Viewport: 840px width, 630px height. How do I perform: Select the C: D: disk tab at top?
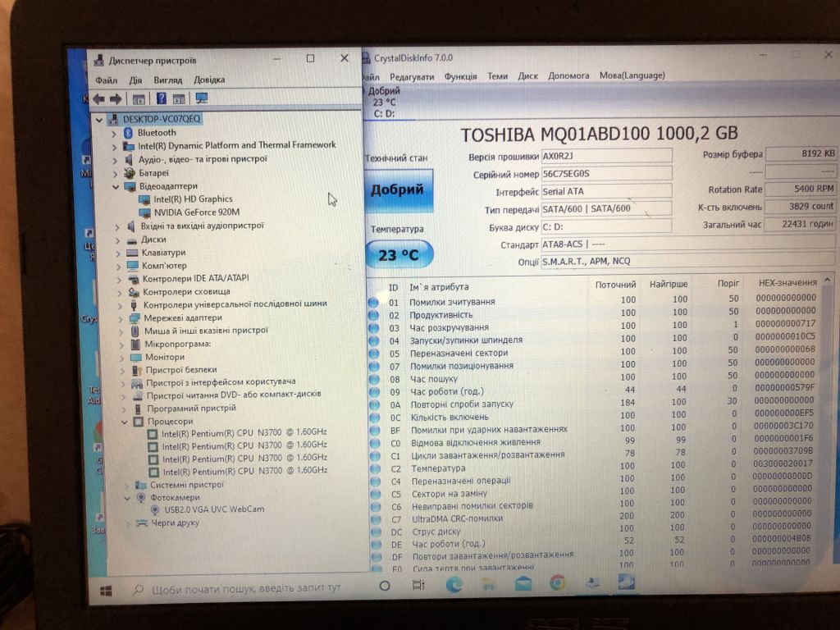pyautogui.click(x=385, y=103)
